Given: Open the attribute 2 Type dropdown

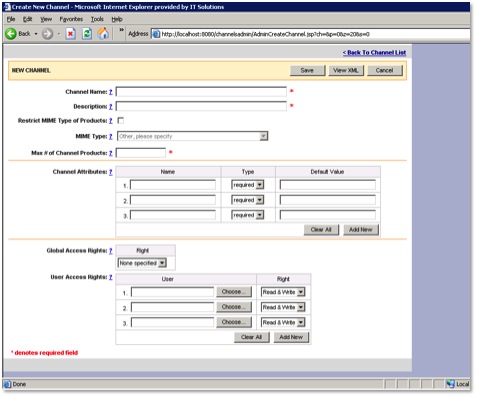Looking at the screenshot, I should point(248,200).
